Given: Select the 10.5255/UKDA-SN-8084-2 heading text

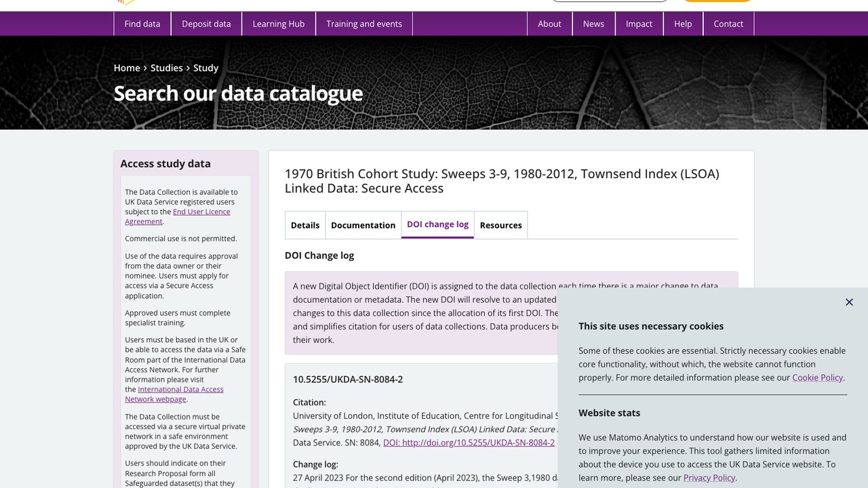Looking at the screenshot, I should click(x=348, y=379).
